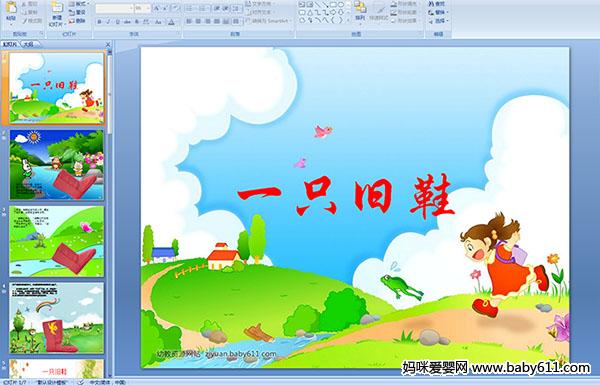600x385 pixels.
Task: Click the Reset (重设) slide button
Action: (77, 12)
